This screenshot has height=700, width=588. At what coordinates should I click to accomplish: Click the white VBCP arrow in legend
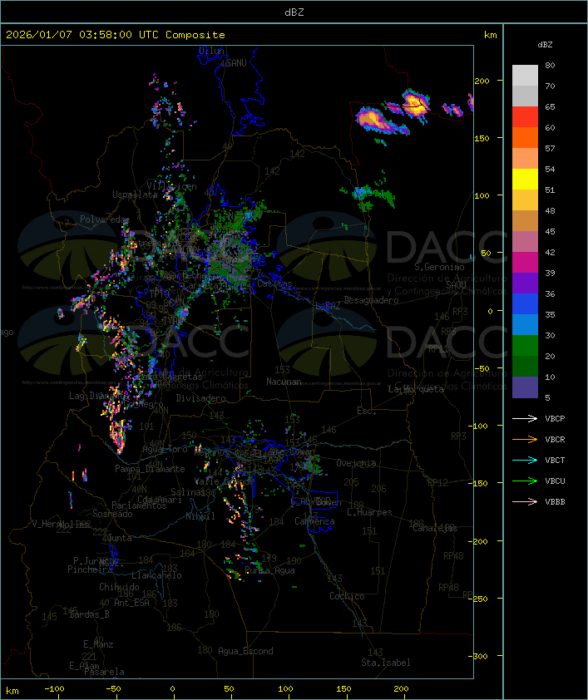526,418
